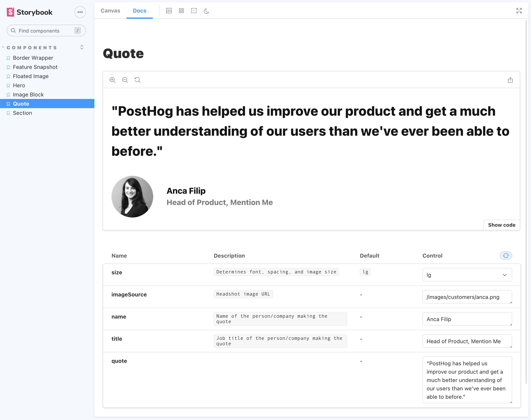
Task: Reset zoom in story preview
Action: point(137,80)
